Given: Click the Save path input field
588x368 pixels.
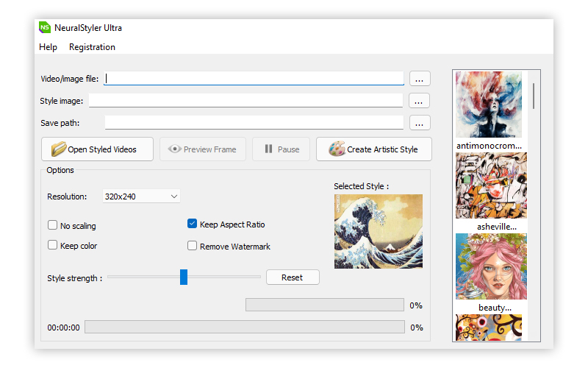Looking at the screenshot, I should 254,122.
